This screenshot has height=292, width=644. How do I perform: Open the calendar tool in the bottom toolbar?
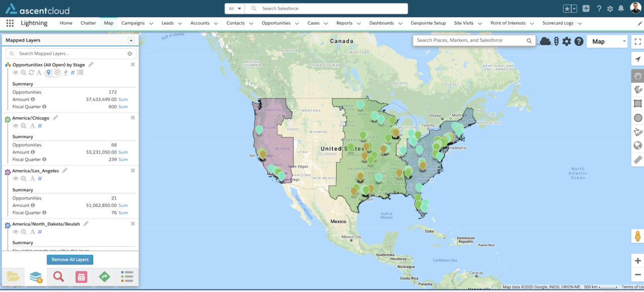click(x=81, y=276)
